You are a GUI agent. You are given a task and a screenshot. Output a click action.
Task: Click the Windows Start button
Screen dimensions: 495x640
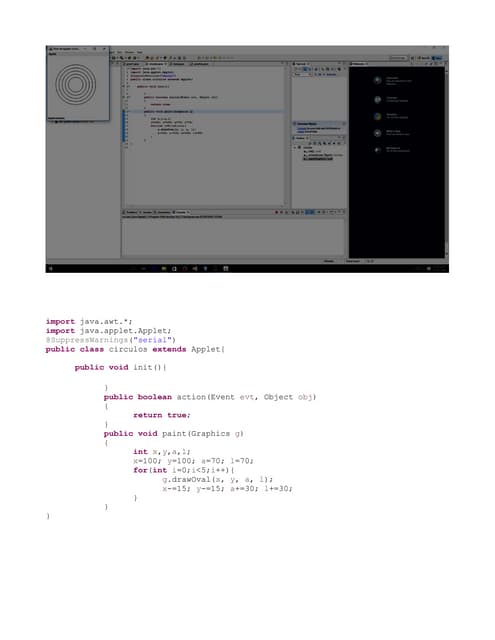51,269
